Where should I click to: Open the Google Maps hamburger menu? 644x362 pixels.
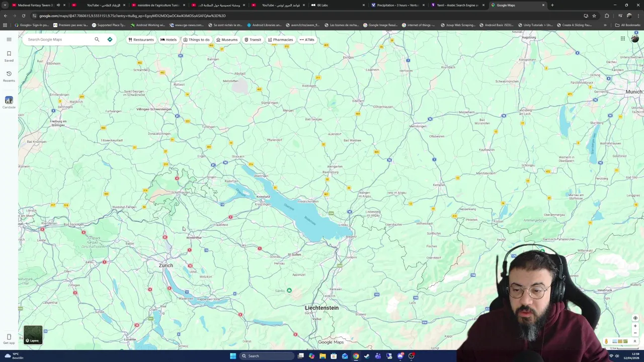point(9,39)
